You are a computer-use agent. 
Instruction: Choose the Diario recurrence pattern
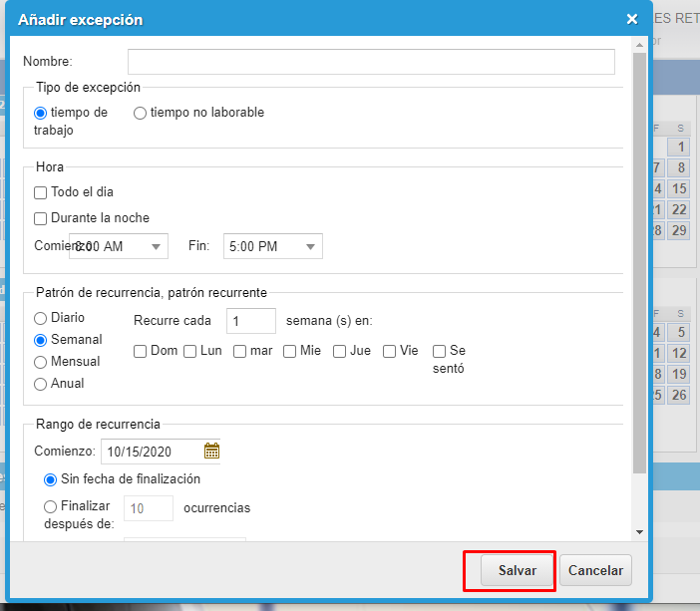pos(41,318)
